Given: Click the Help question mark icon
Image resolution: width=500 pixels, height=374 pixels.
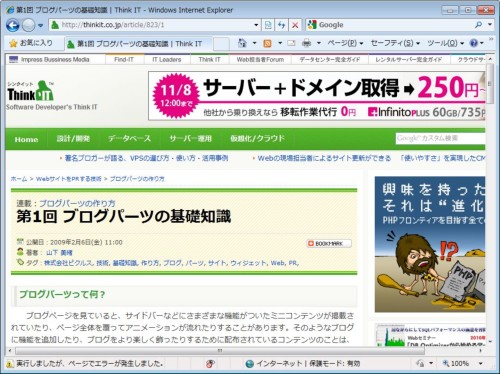Looking at the screenshot, I should [474, 43].
